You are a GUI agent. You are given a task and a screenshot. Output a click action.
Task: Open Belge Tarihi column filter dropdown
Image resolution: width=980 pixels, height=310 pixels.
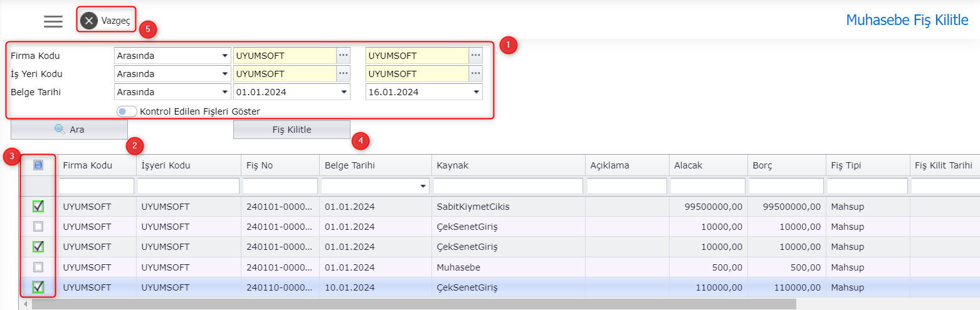point(423,186)
